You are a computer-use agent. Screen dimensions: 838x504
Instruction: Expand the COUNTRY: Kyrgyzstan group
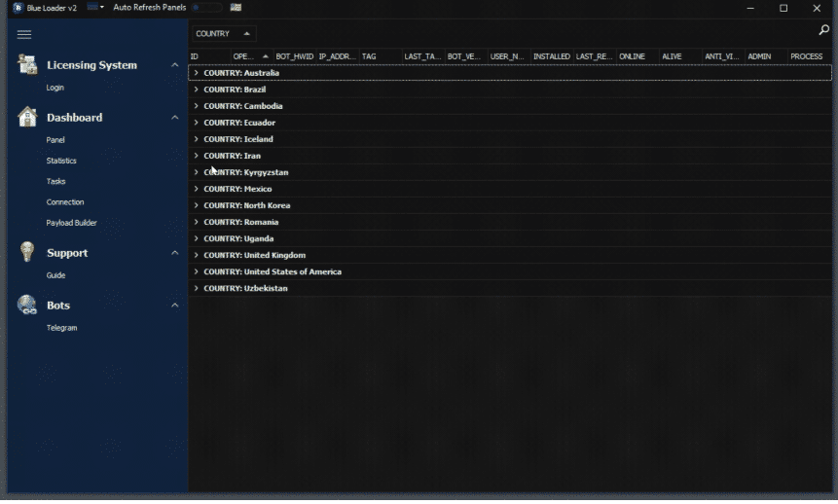pyautogui.click(x=197, y=172)
